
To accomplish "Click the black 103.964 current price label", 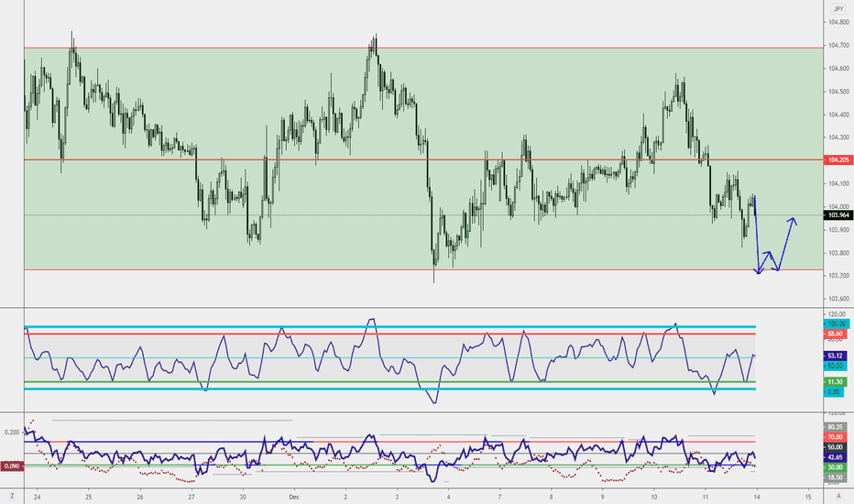I will [x=838, y=215].
